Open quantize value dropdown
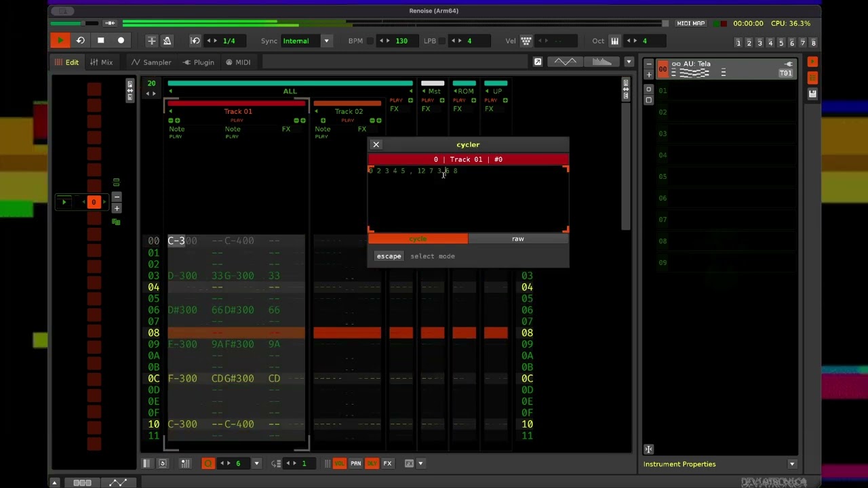This screenshot has height=488, width=868. tap(256, 464)
